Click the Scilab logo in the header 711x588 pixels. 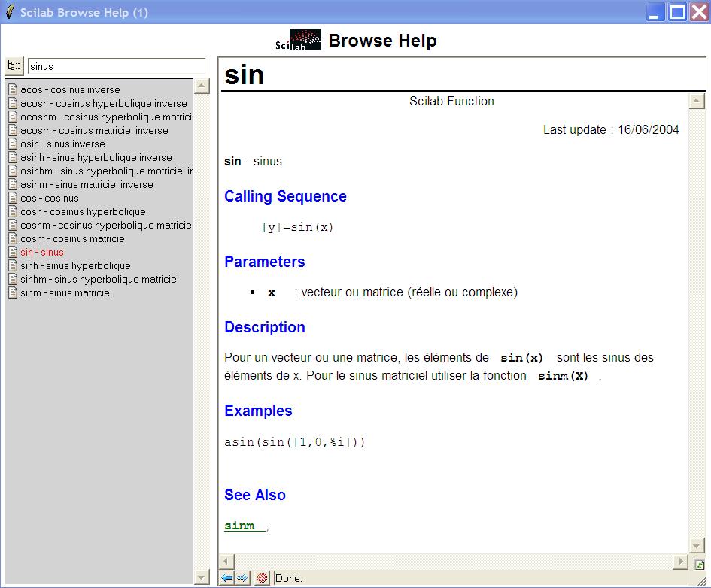[299, 40]
